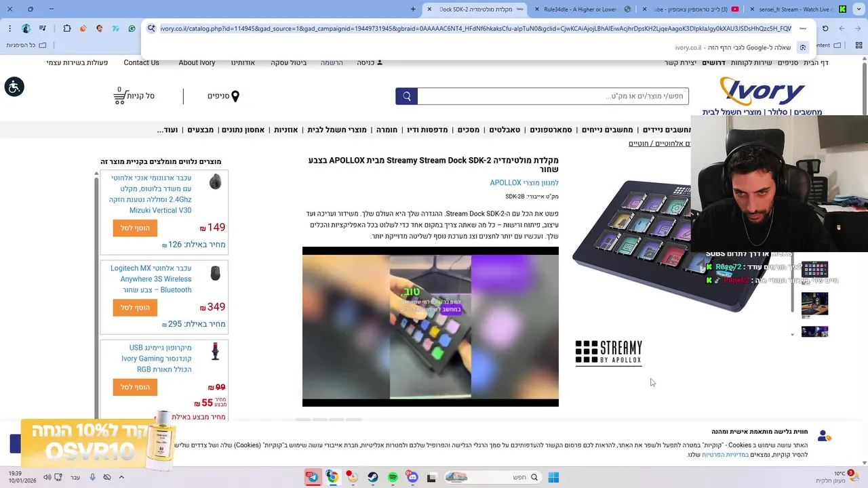Open Spotify from the taskbar
Image resolution: width=868 pixels, height=488 pixels.
click(x=393, y=477)
